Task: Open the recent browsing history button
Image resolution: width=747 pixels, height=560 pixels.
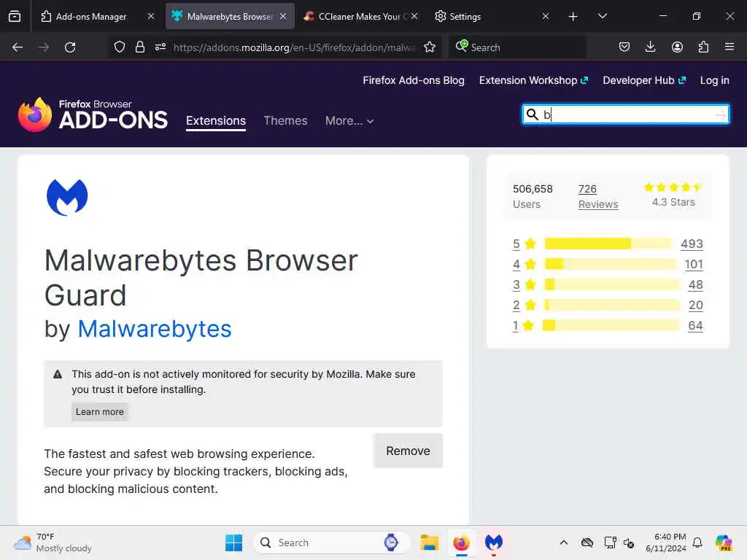Action: click(x=15, y=16)
